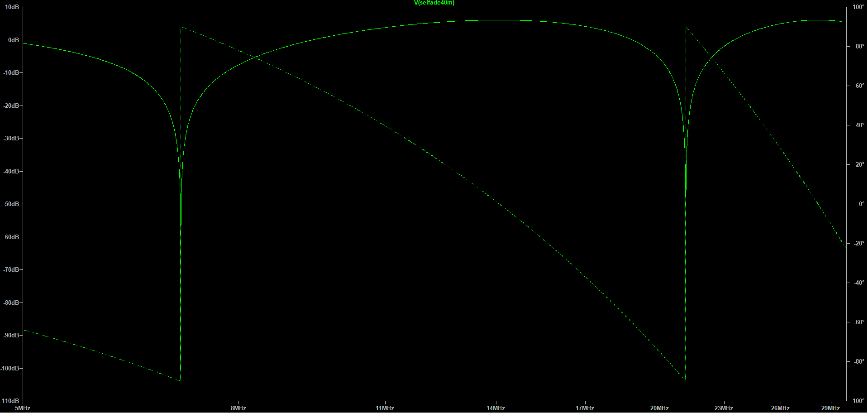Click the 0dB left axis label
The height and width of the screenshot is (413, 868).
coord(14,40)
